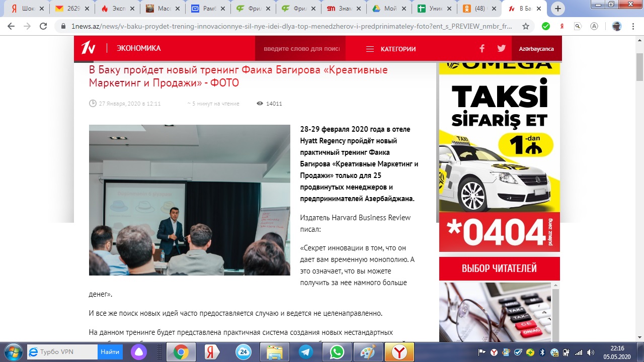Click the Bluetooth tray icon

(543, 352)
